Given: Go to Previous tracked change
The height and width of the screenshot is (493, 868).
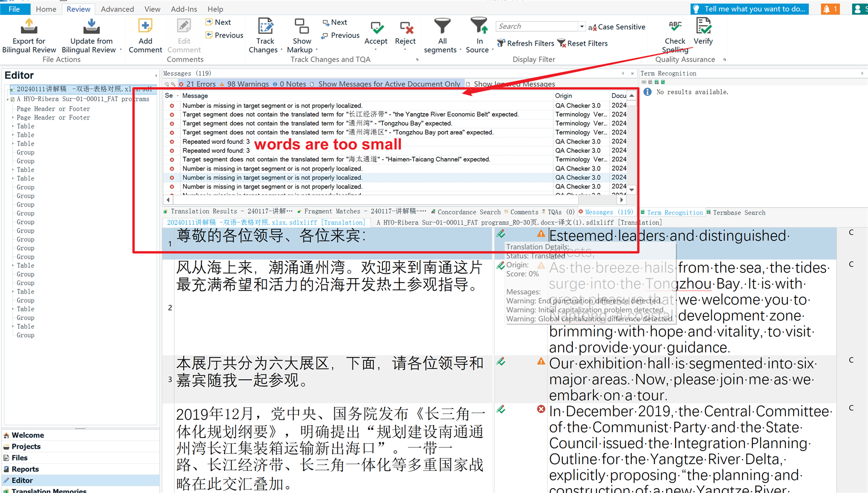Looking at the screenshot, I should 340,35.
